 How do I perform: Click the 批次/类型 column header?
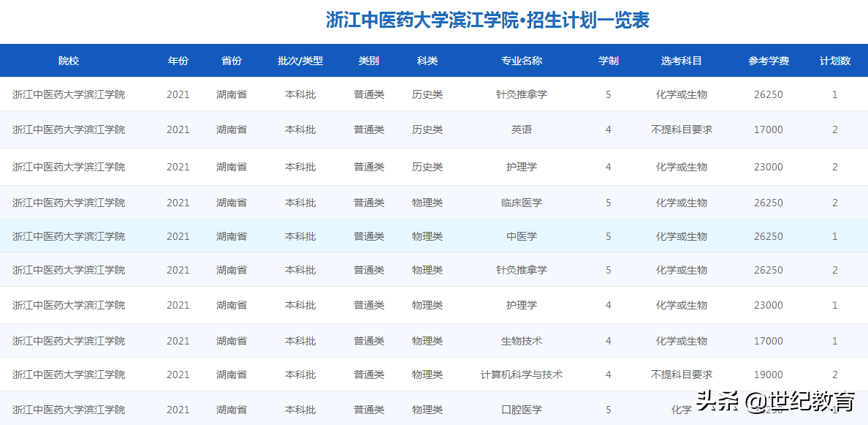[x=300, y=61]
